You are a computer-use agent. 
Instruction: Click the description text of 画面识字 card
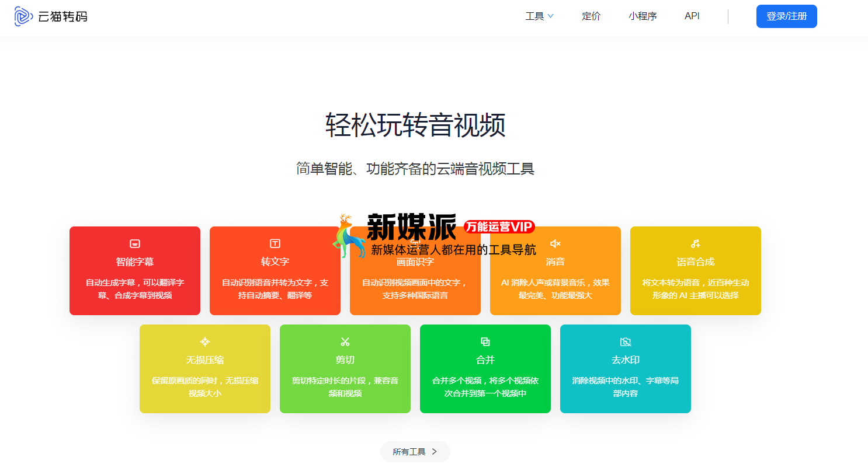click(x=415, y=289)
